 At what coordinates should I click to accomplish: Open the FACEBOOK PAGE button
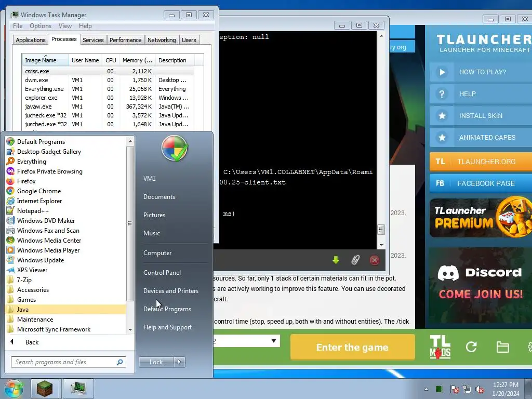click(x=481, y=183)
